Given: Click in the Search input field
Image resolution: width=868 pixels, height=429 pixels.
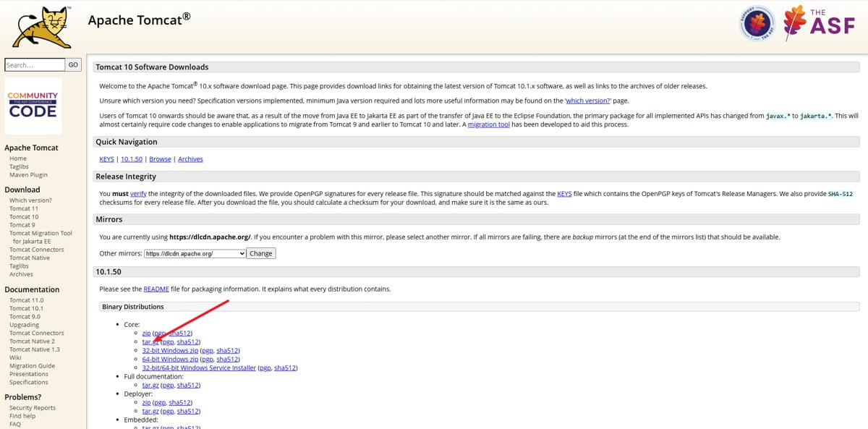Looking at the screenshot, I should [x=35, y=65].
